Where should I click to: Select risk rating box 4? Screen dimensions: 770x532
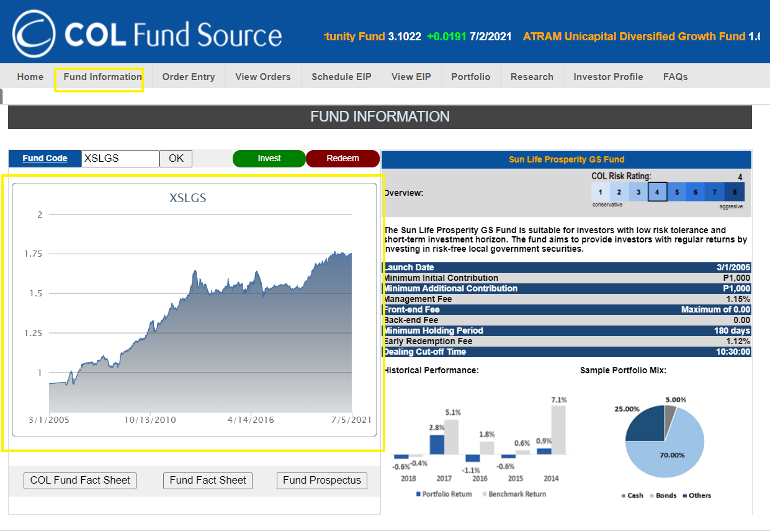point(657,192)
